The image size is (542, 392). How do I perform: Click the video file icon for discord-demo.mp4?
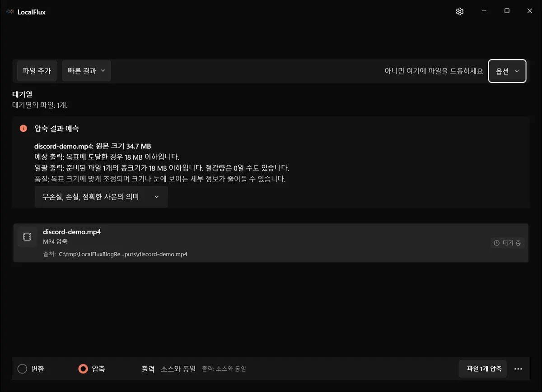(x=27, y=237)
